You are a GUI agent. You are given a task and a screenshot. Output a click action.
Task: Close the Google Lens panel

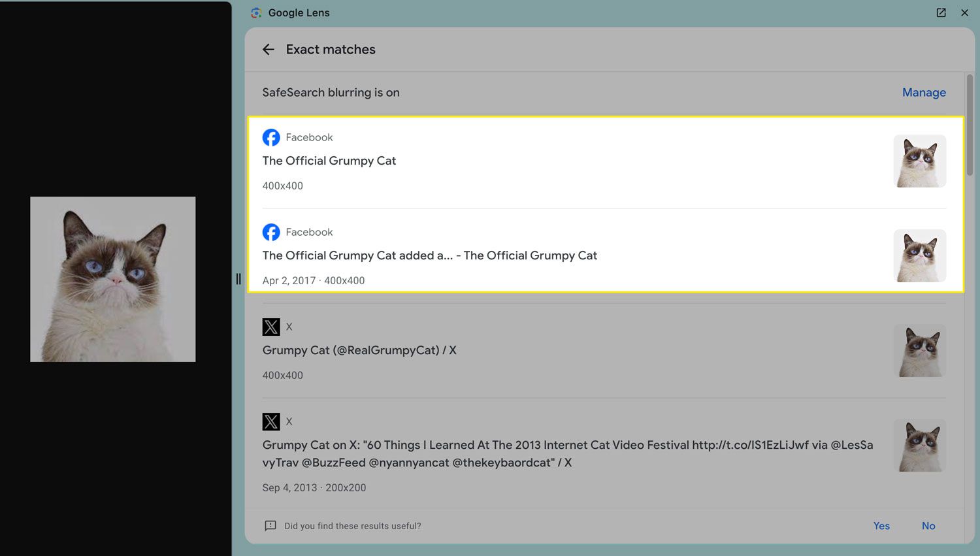(964, 12)
